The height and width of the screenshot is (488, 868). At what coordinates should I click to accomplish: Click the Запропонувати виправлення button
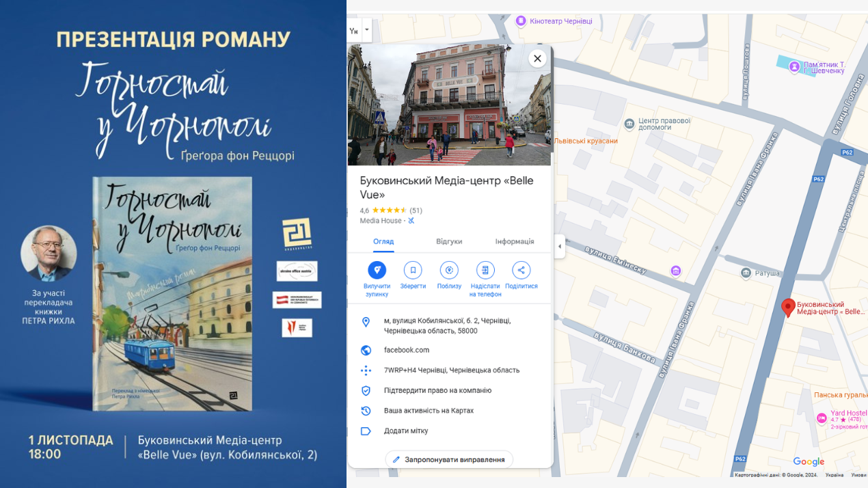(x=449, y=459)
